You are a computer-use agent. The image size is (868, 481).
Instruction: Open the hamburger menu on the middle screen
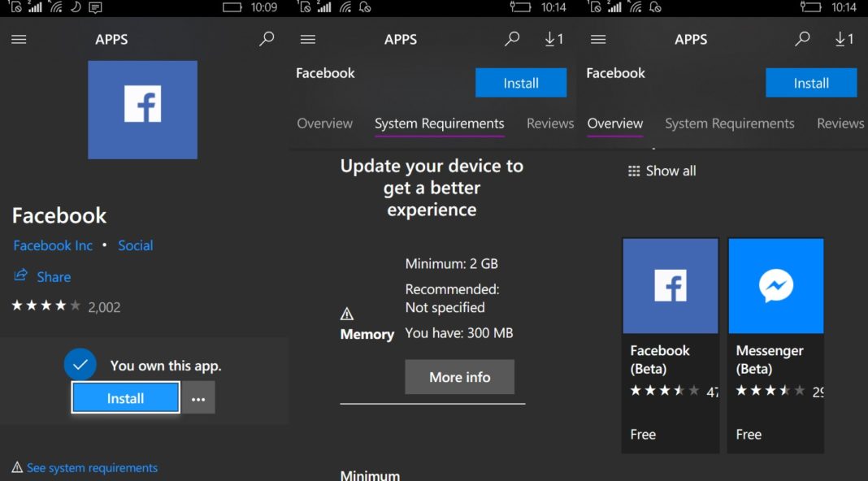coord(308,39)
